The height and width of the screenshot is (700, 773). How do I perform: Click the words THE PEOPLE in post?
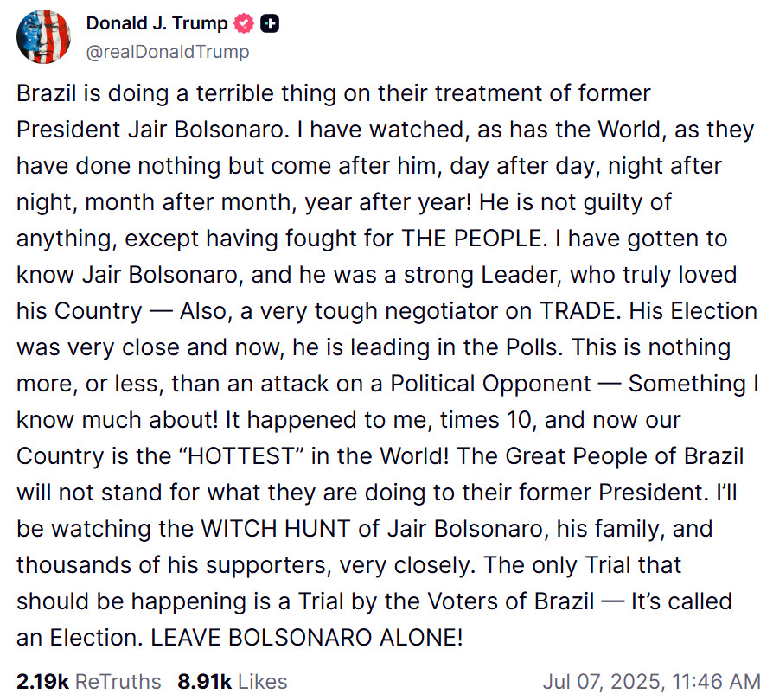(472, 239)
